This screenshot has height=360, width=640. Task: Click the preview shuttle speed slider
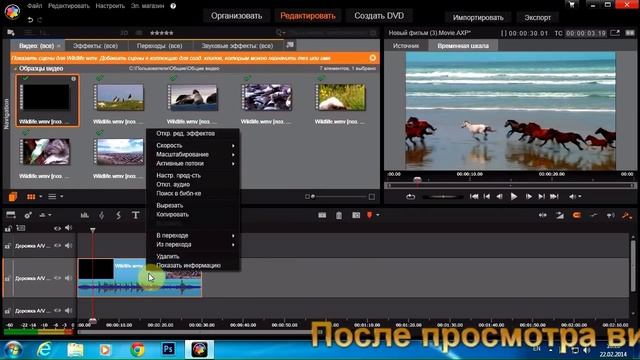443,197
